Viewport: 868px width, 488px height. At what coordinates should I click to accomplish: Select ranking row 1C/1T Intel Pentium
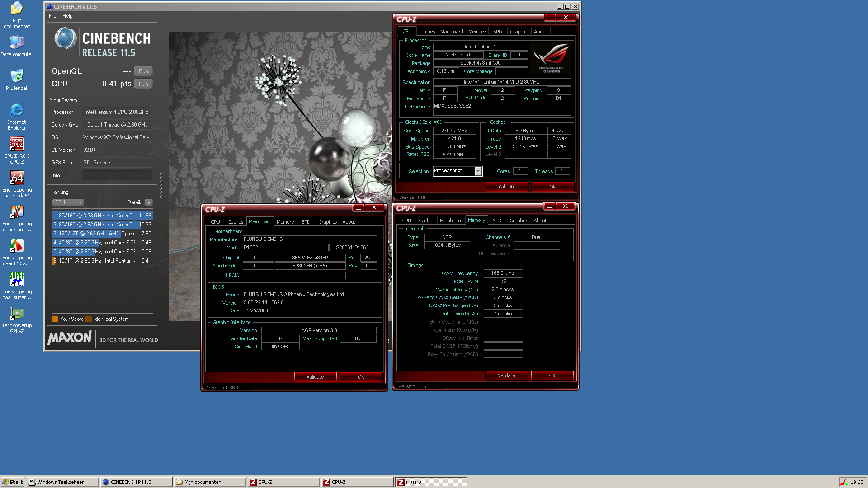[102, 261]
